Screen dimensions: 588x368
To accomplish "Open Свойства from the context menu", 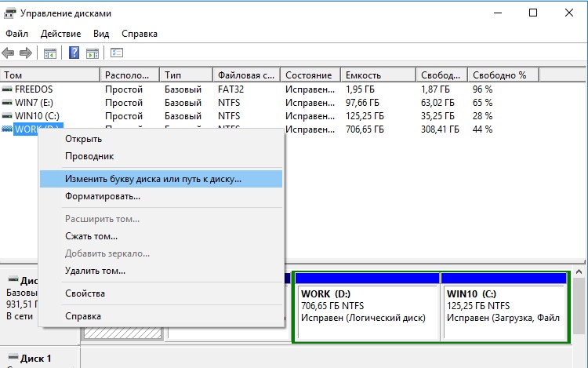I will (x=85, y=293).
